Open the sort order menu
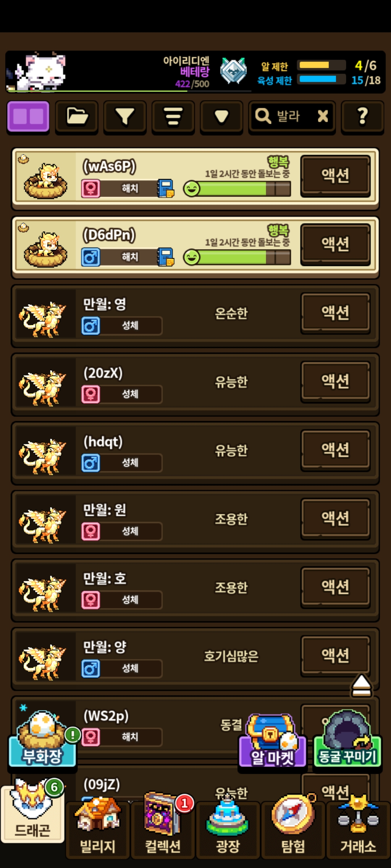 pyautogui.click(x=173, y=116)
